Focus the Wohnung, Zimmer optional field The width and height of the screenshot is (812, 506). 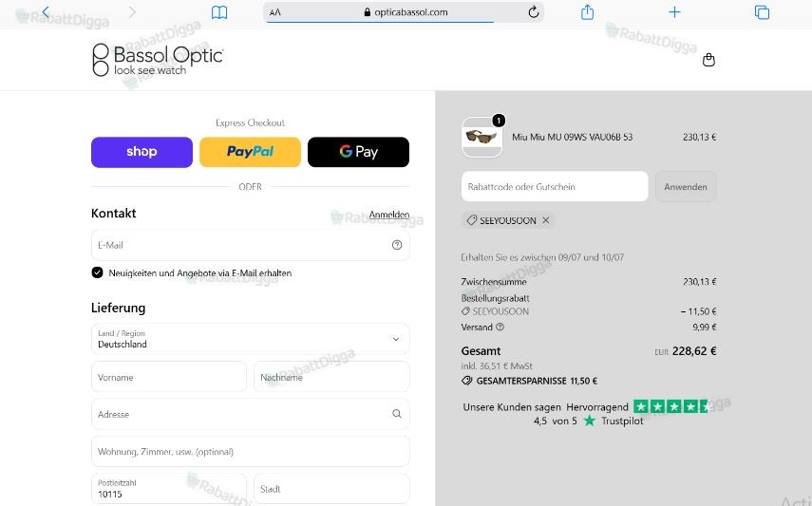pyautogui.click(x=250, y=452)
